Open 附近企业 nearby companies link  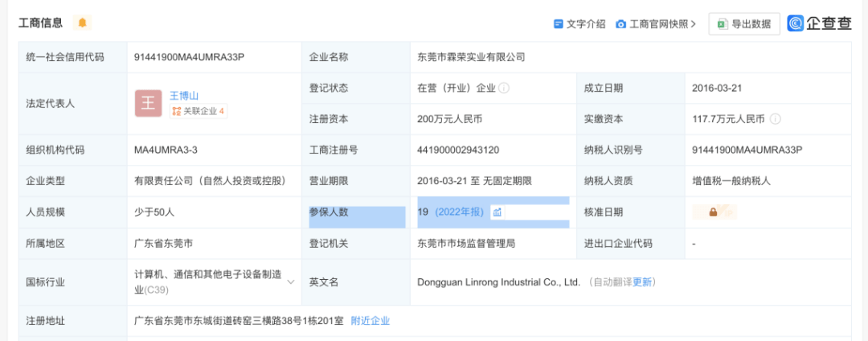pos(371,321)
